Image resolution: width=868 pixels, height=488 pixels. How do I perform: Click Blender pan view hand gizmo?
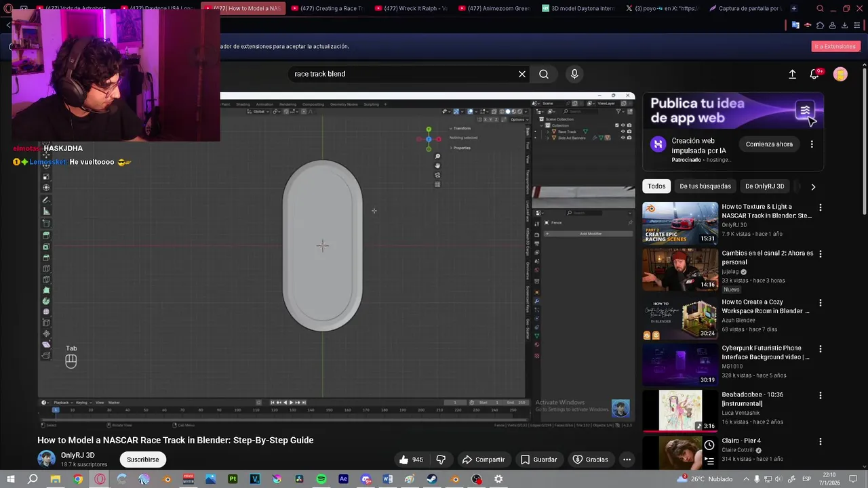point(437,165)
